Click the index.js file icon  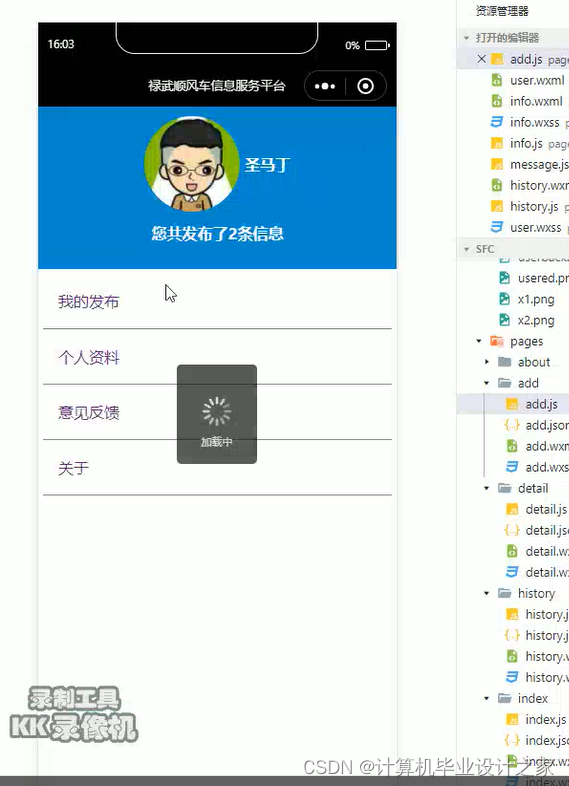click(x=512, y=720)
